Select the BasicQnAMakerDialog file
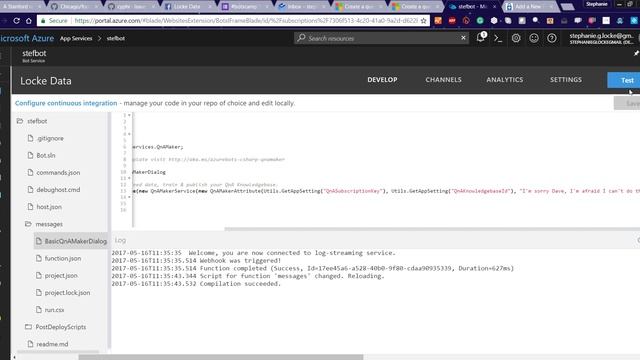This screenshot has width=640, height=360. coord(71,241)
